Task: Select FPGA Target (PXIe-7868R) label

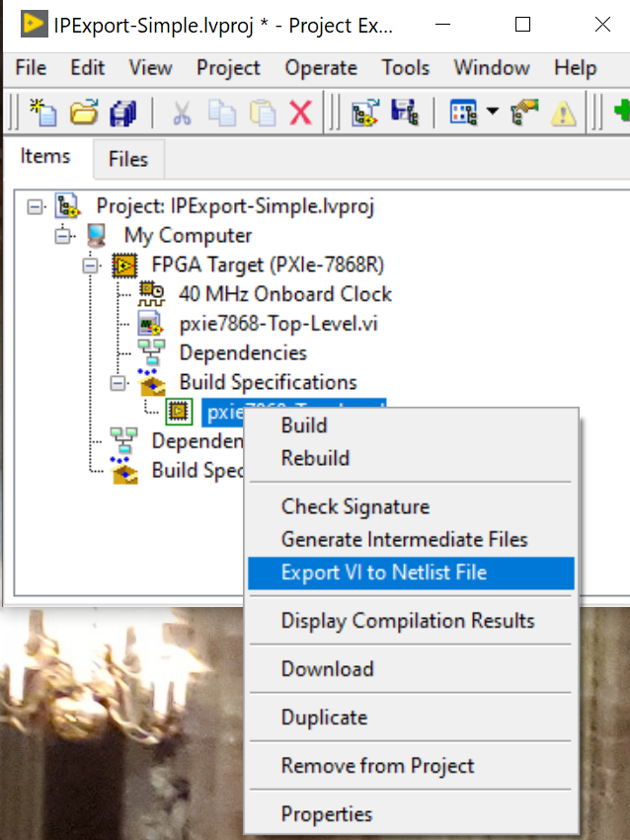Action: pyautogui.click(x=268, y=266)
